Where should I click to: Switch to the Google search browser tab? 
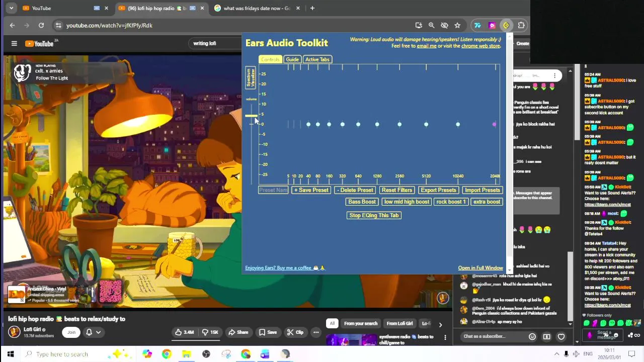coord(257,8)
